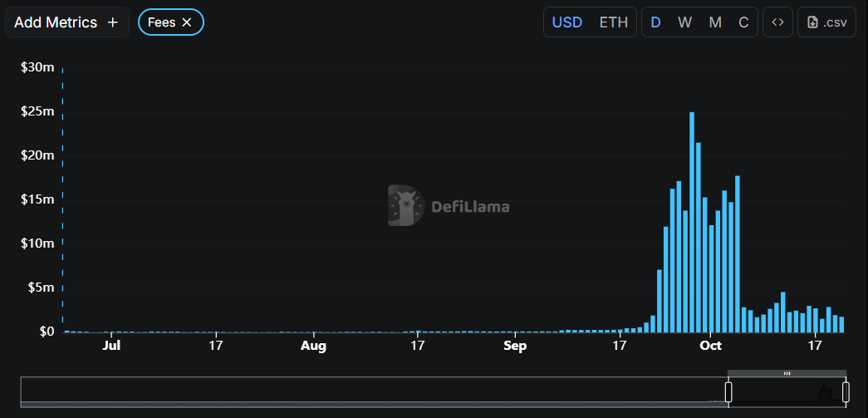
Task: Click the grip on top of range selector
Action: [x=787, y=374]
